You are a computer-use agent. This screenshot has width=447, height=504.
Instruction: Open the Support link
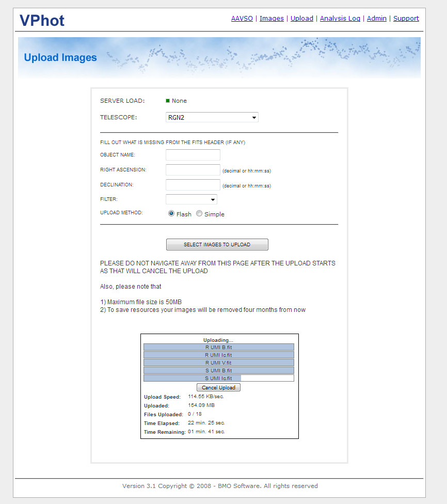[406, 19]
